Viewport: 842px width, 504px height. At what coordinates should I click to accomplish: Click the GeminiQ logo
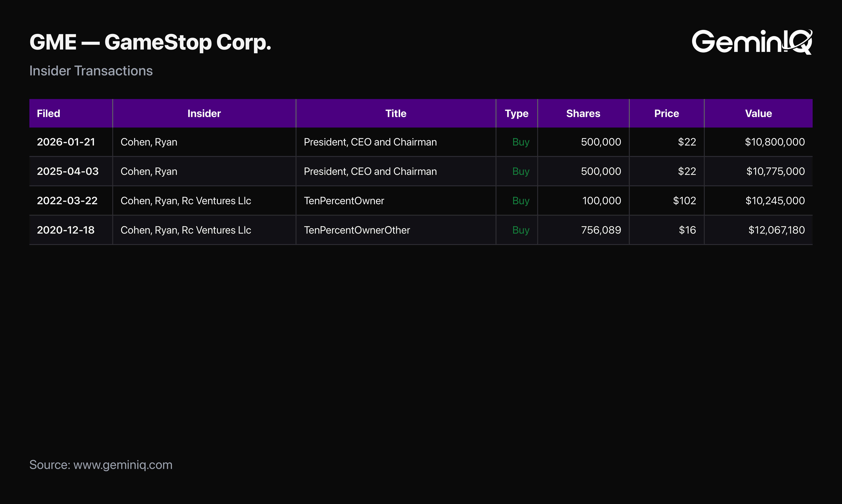pyautogui.click(x=752, y=42)
